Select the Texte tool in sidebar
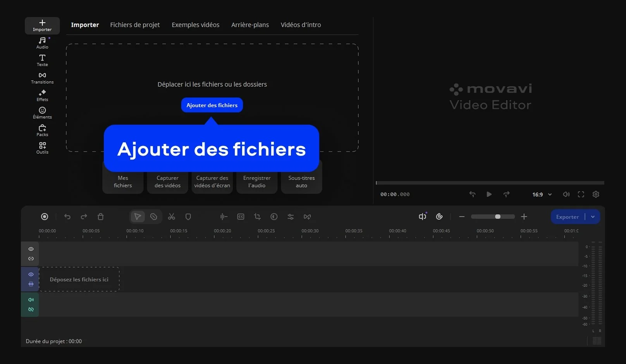 pyautogui.click(x=42, y=60)
